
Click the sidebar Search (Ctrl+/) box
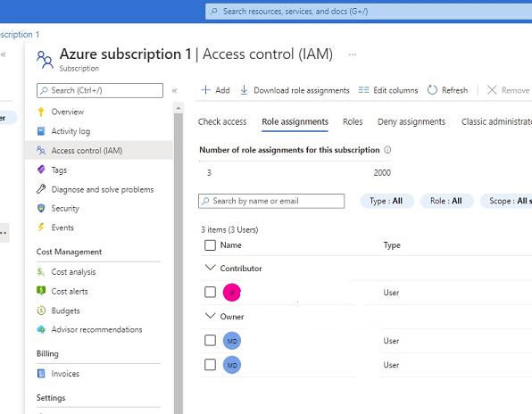(x=100, y=90)
